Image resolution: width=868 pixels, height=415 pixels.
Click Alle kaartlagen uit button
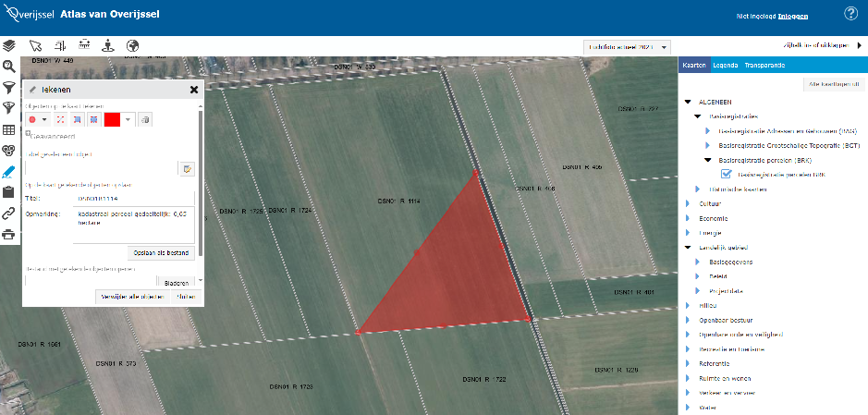[x=834, y=85]
